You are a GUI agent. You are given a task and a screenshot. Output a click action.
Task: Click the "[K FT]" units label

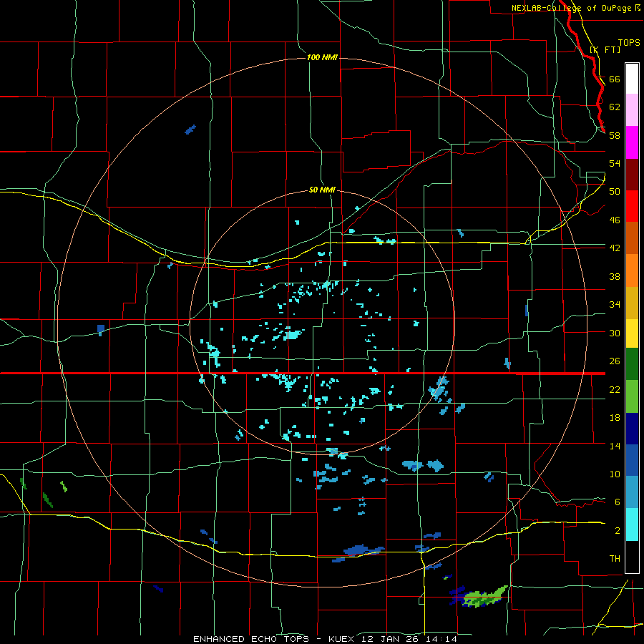[605, 49]
